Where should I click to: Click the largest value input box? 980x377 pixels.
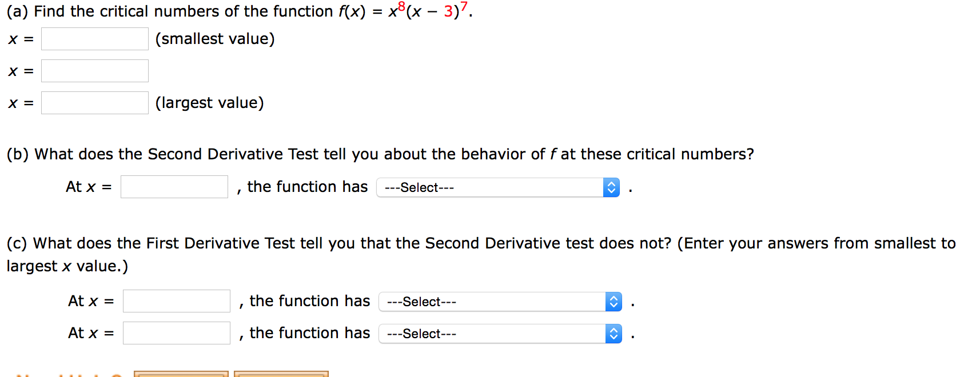click(x=94, y=102)
